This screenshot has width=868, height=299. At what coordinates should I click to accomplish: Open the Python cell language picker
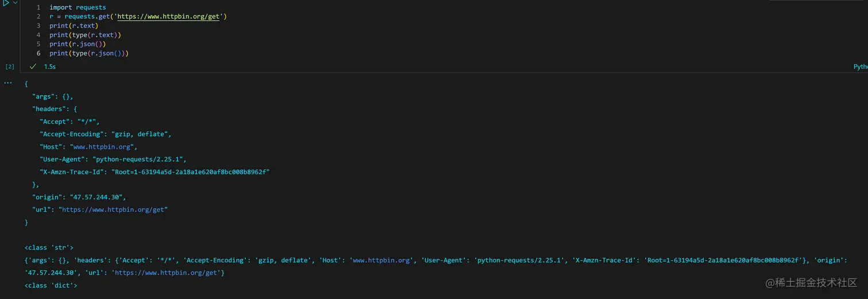tap(861, 67)
